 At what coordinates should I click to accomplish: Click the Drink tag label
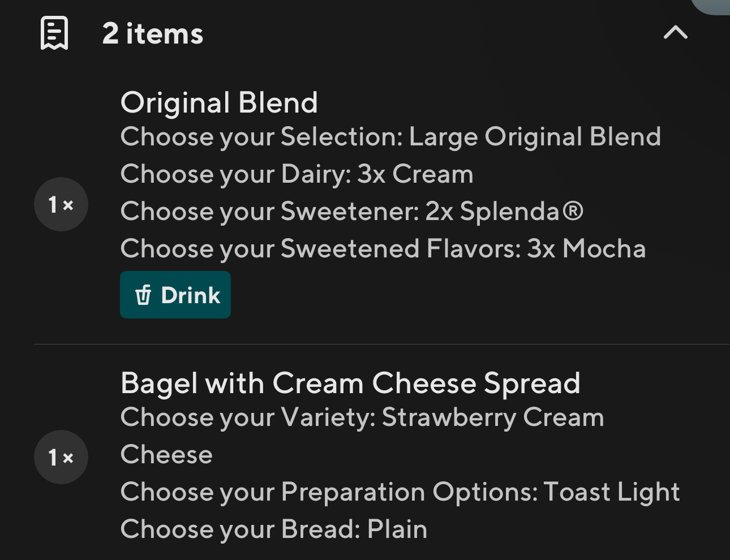click(190, 295)
